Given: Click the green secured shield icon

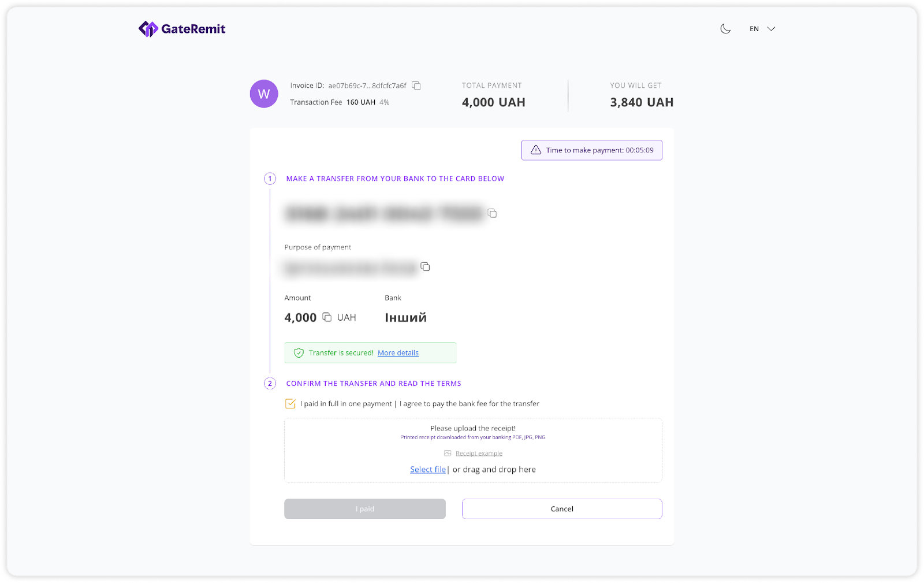Looking at the screenshot, I should point(299,353).
